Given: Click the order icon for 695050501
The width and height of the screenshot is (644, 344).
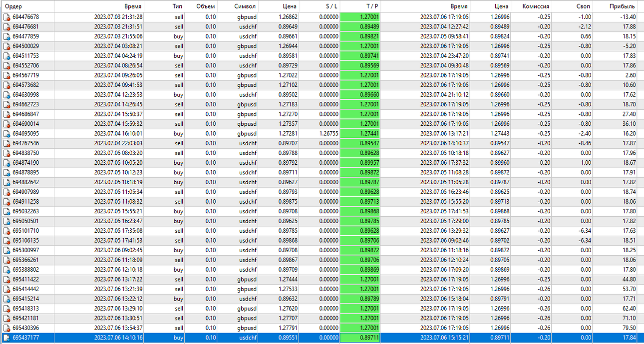Looking at the screenshot, I should [6, 221].
